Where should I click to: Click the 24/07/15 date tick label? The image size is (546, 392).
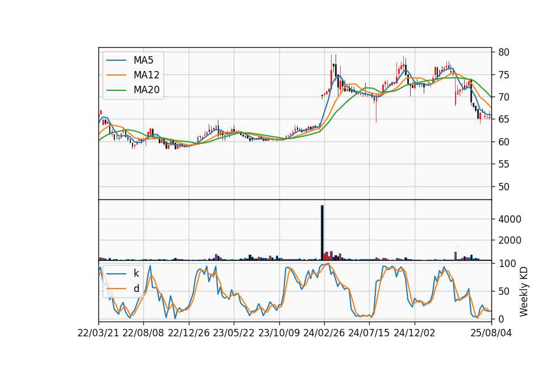coord(369,333)
